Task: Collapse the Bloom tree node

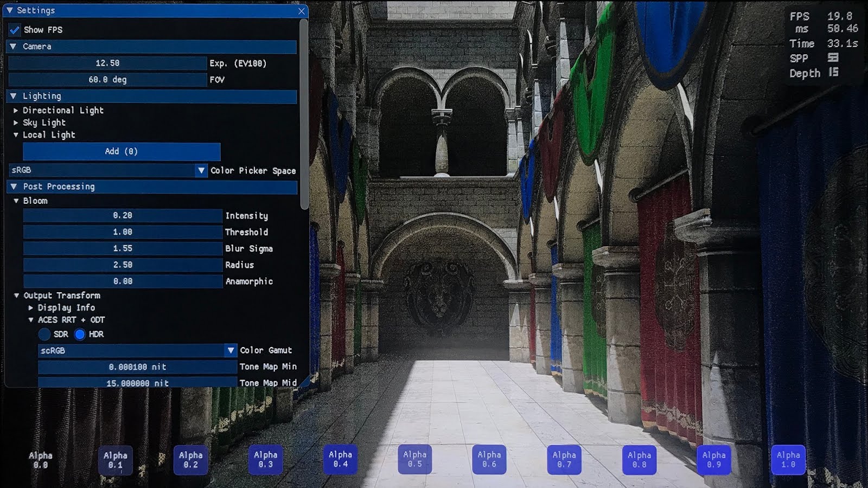Action: click(16, 201)
